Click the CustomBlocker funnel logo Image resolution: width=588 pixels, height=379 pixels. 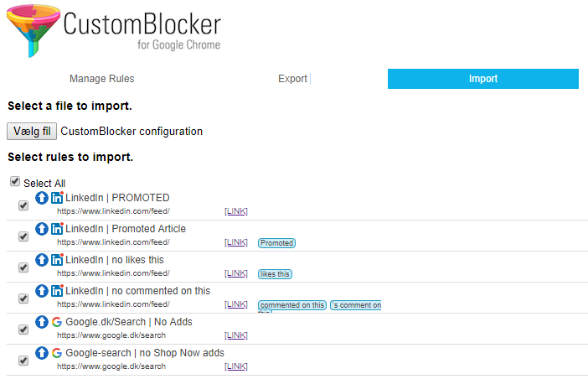pyautogui.click(x=34, y=31)
